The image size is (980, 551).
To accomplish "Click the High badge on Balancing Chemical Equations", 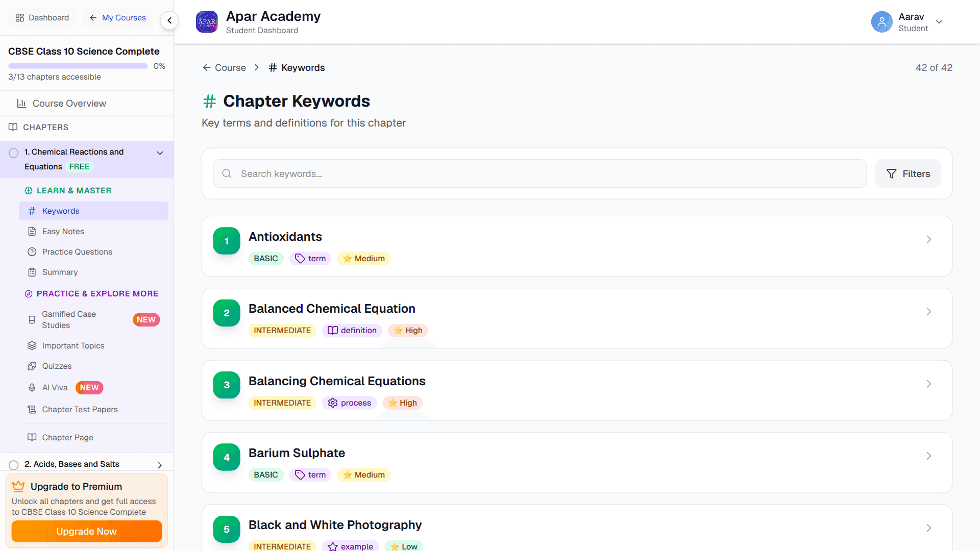I will (403, 403).
